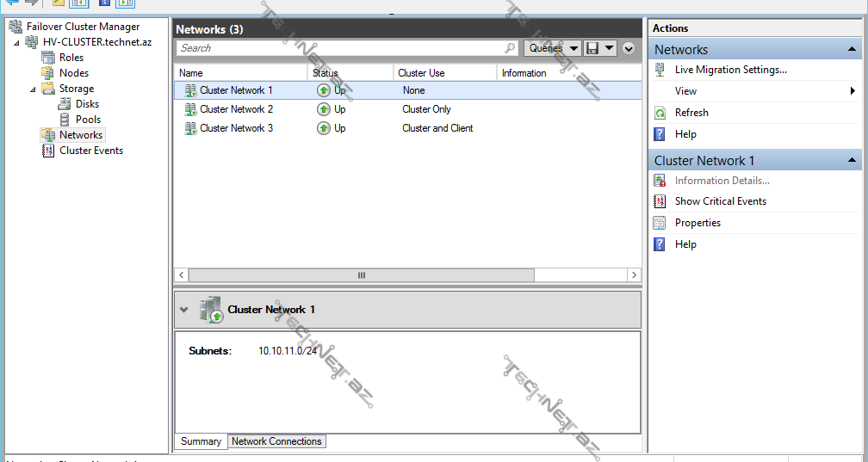Click the horizontal scrollbar in networks list
Screen dimensions: 868x462
(x=361, y=275)
